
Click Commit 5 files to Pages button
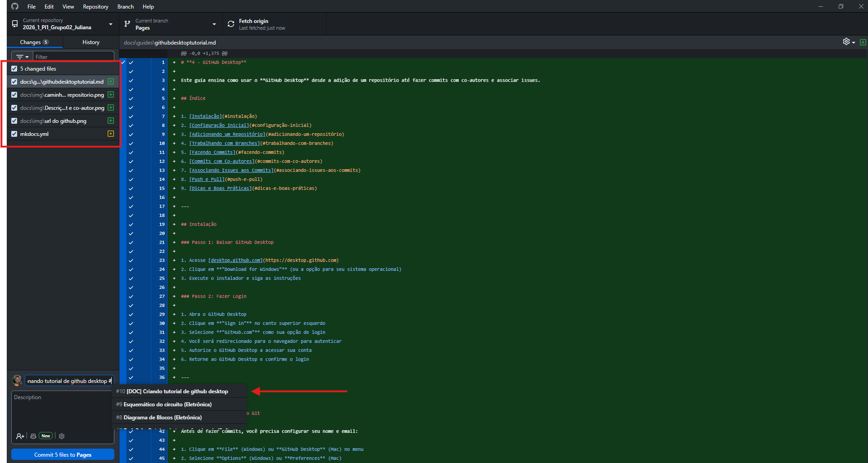pyautogui.click(x=63, y=454)
